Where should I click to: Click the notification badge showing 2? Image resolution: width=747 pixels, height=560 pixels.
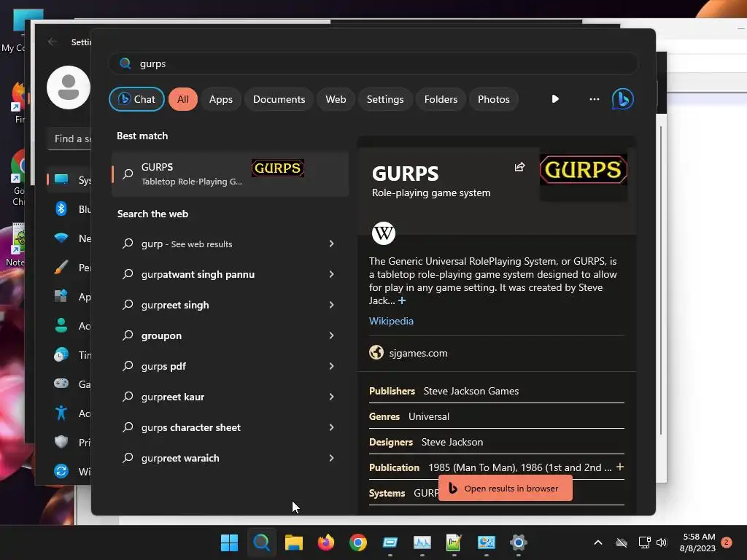tap(727, 542)
